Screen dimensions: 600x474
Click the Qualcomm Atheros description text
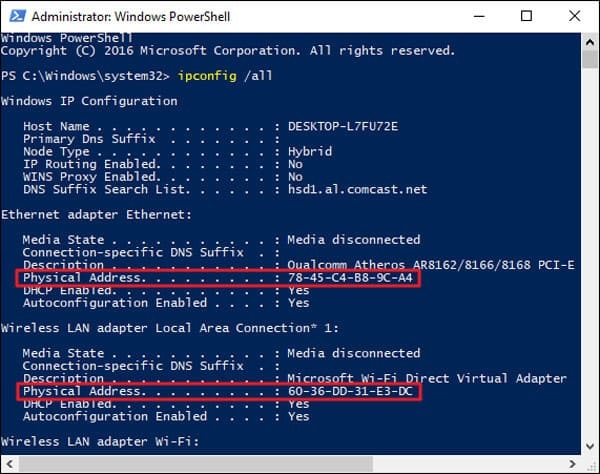click(x=430, y=265)
